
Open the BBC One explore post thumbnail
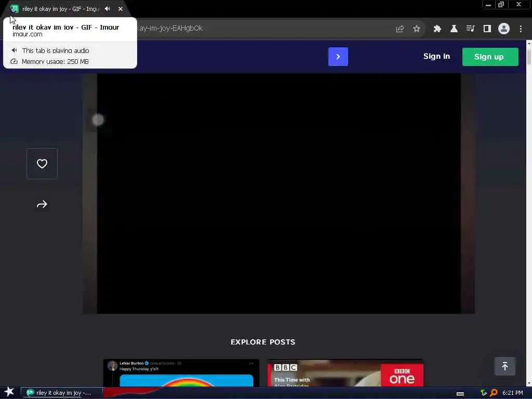pos(345,373)
